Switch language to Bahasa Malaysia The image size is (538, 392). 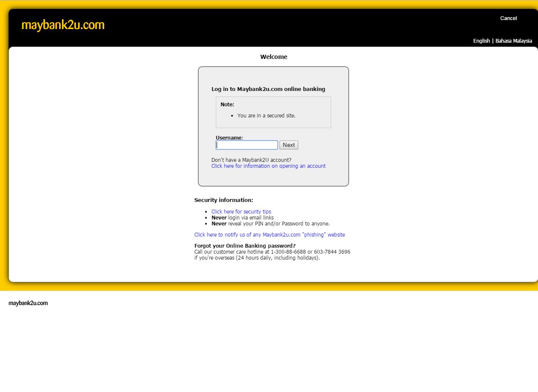coord(514,41)
